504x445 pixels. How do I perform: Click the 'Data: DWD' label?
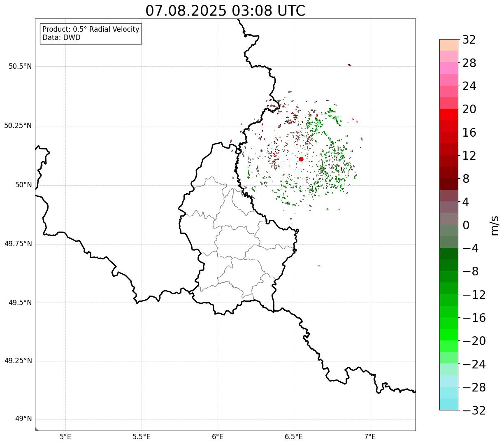pos(62,38)
